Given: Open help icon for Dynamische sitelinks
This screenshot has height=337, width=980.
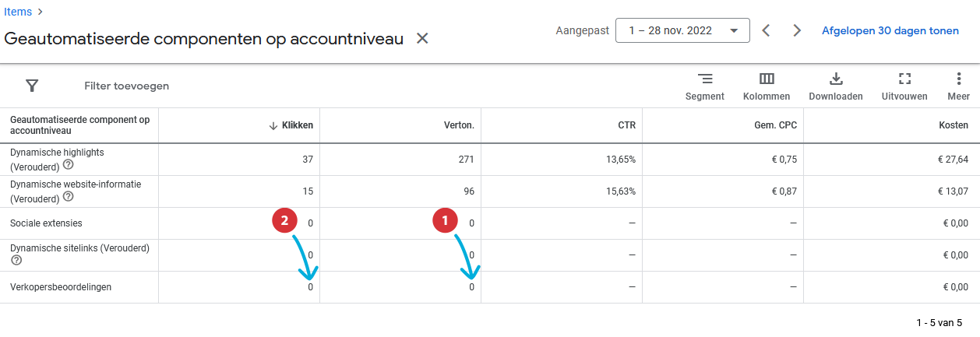Looking at the screenshot, I should [x=16, y=260].
